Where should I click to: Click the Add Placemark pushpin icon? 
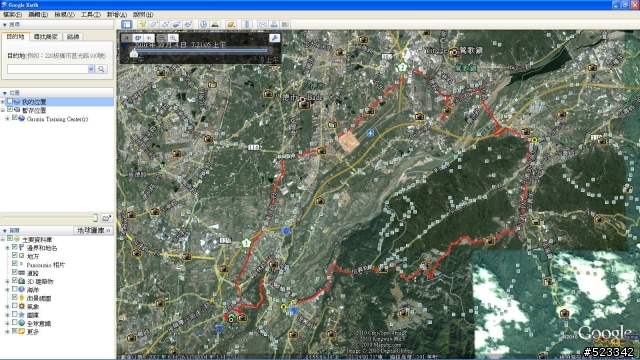pyautogui.click(x=142, y=24)
